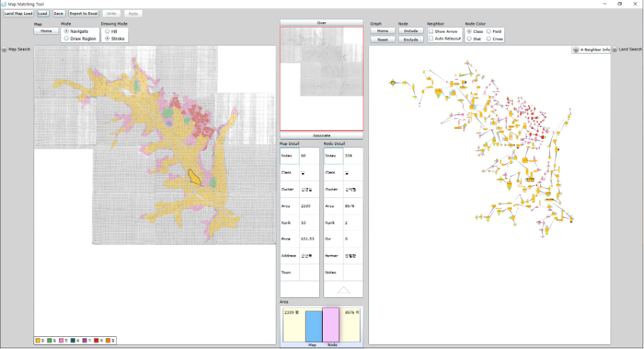This screenshot has width=644, height=349.
Task: Export data to Excel
Action: click(x=83, y=14)
